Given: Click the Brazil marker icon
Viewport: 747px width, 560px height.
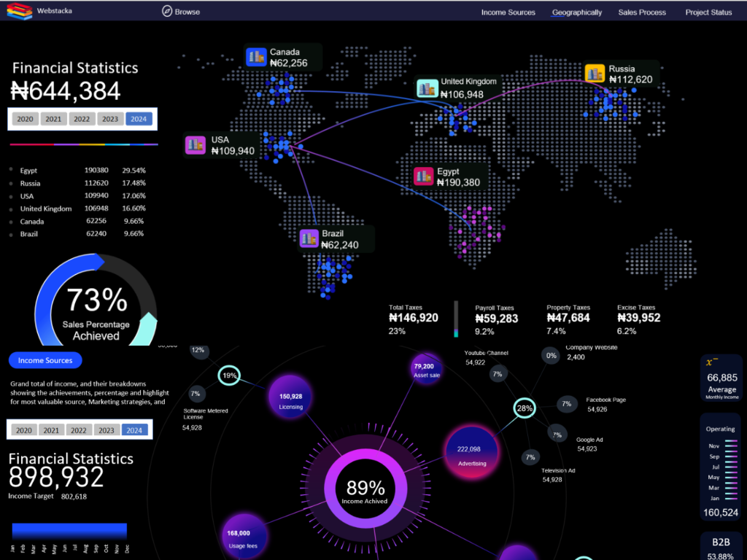Looking at the screenshot, I should [309, 238].
